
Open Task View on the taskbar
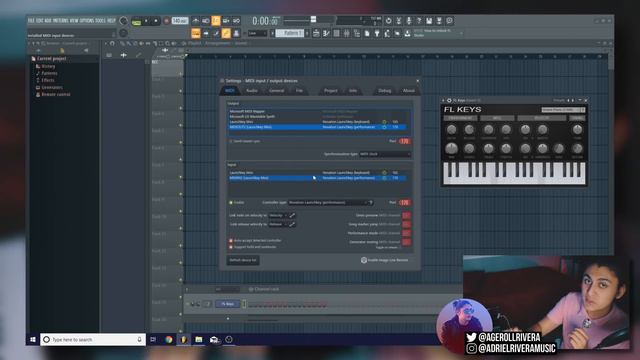coord(153,339)
